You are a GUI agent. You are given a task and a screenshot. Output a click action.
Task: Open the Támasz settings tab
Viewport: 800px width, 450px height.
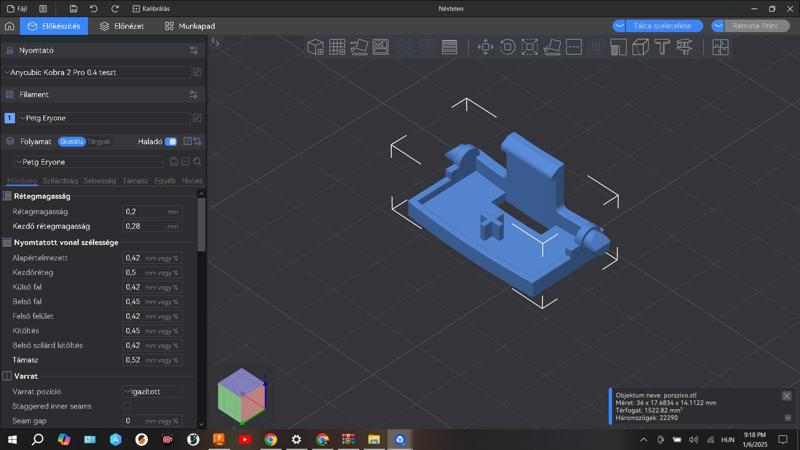(x=135, y=181)
